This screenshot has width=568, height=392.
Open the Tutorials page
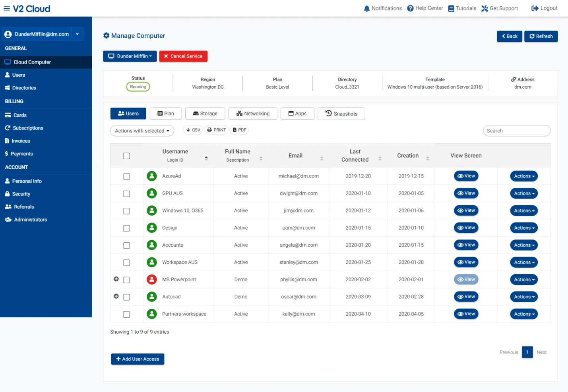click(x=461, y=8)
